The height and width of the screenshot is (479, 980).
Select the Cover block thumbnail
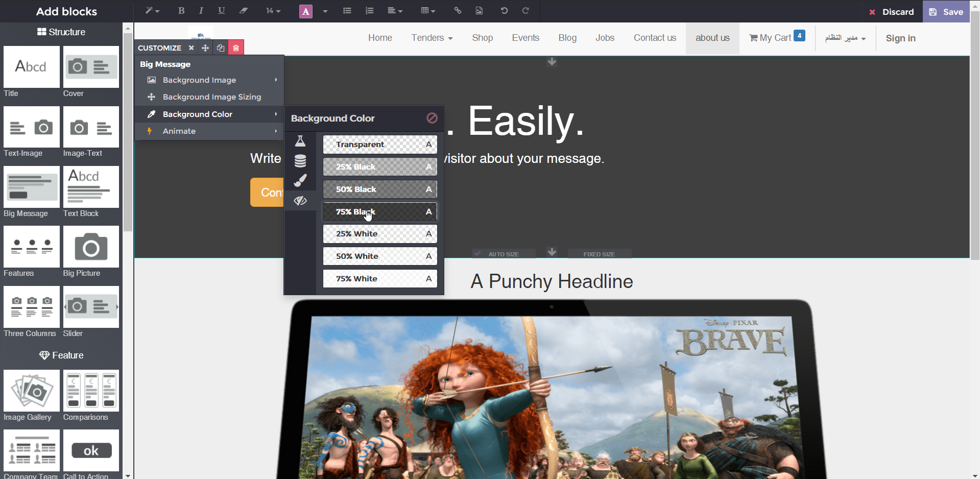91,67
